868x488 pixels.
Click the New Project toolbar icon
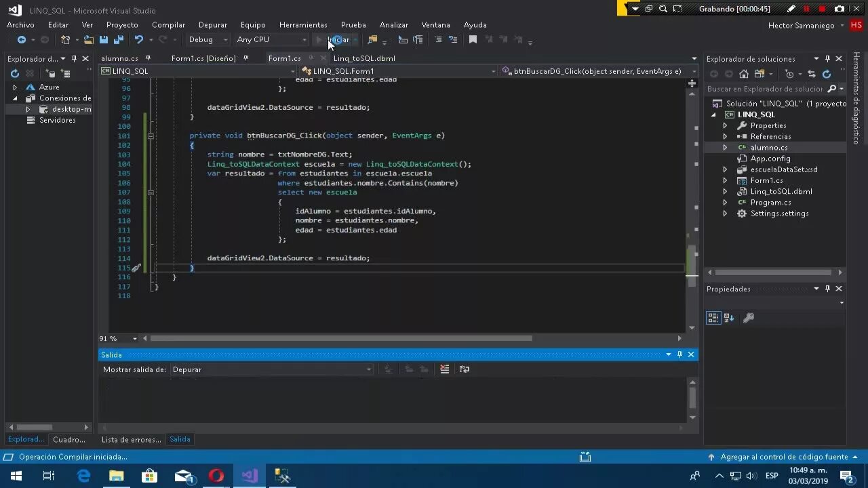(x=65, y=40)
